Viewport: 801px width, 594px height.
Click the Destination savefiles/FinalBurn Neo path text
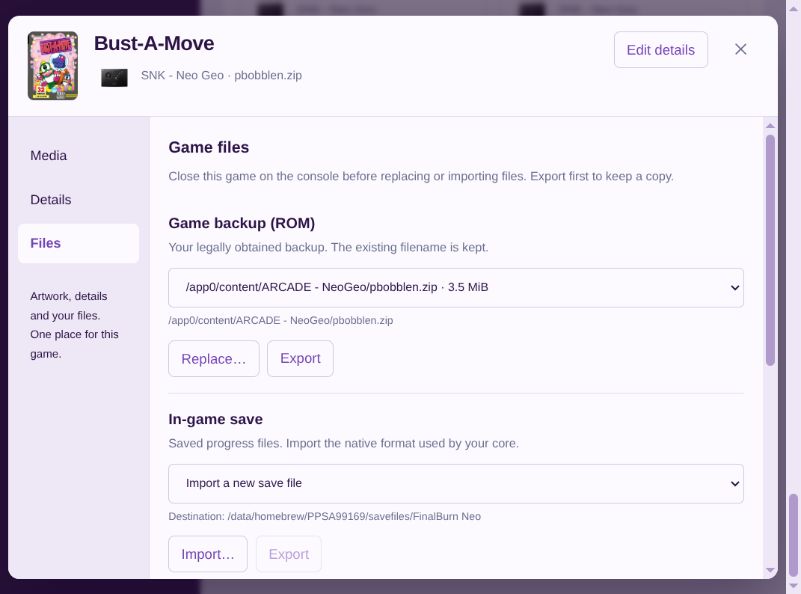point(324,516)
